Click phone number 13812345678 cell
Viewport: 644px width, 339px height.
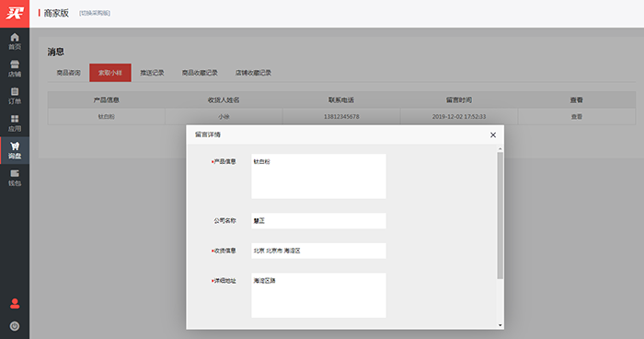coord(341,117)
